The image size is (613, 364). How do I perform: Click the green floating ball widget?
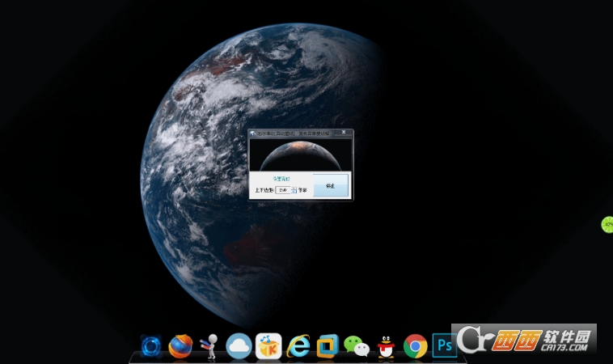tap(607, 225)
